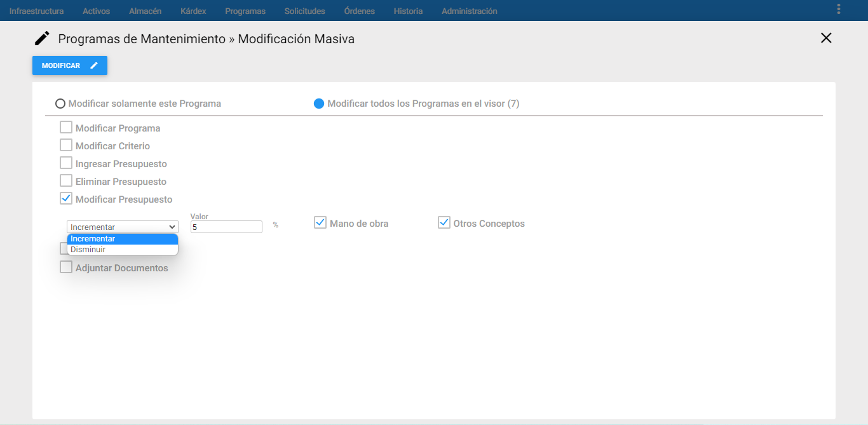Open the Infraestructura menu
This screenshot has height=425, width=868.
pyautogui.click(x=36, y=11)
